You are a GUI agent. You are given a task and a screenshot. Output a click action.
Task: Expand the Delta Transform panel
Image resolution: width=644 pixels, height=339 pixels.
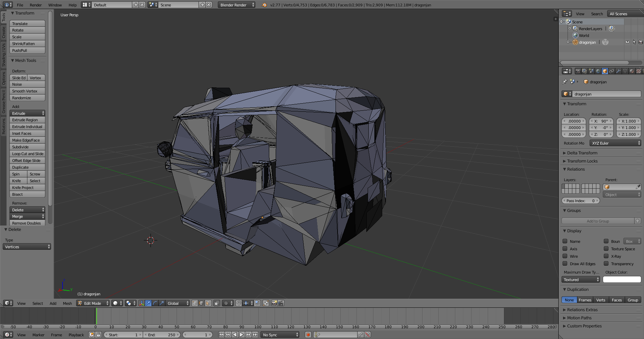point(582,153)
